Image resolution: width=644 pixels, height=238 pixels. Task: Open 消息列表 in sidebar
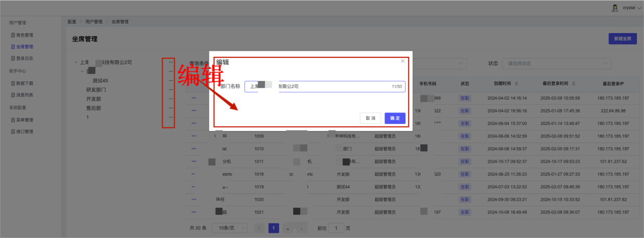pyautogui.click(x=25, y=95)
